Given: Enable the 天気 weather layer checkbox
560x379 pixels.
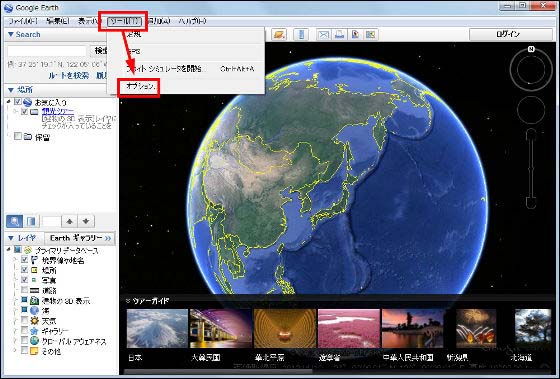Looking at the screenshot, I should point(24,320).
